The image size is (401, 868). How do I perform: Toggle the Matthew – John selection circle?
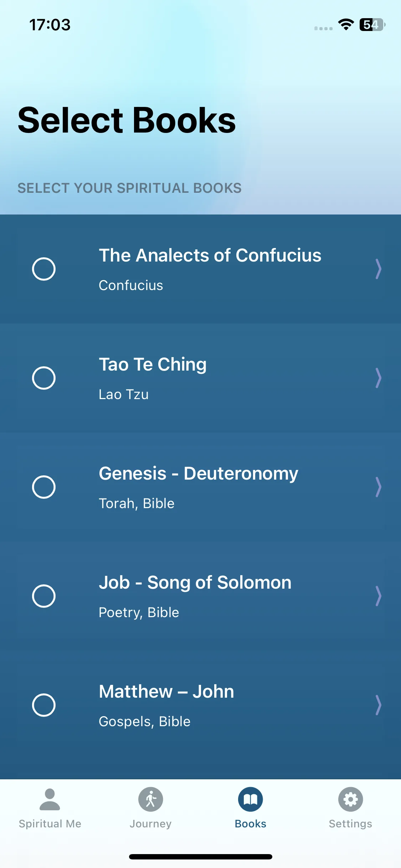[44, 705]
